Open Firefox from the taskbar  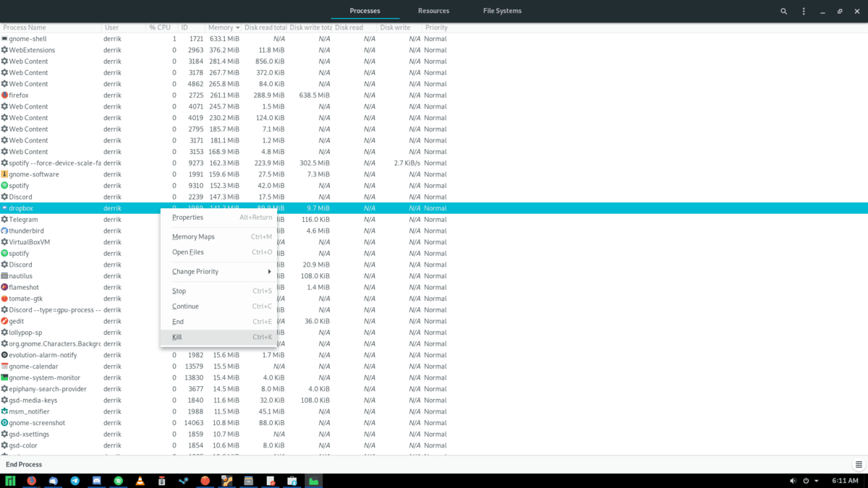pos(31,479)
